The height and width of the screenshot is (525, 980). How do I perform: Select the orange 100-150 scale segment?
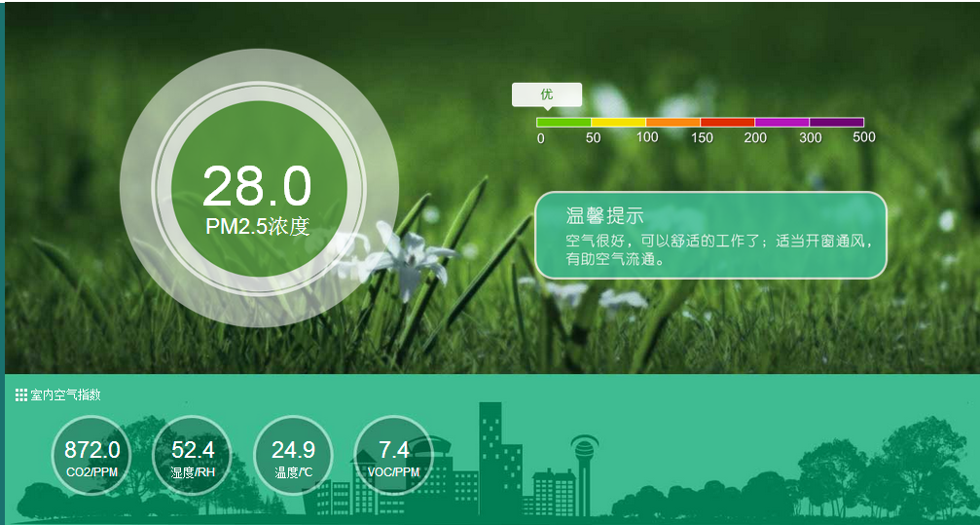click(673, 122)
